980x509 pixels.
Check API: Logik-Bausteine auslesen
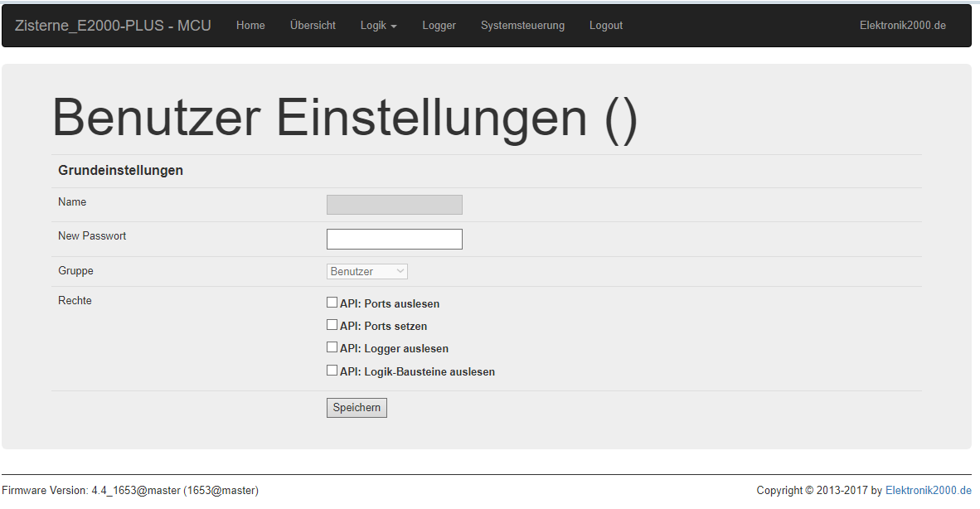[x=332, y=371]
